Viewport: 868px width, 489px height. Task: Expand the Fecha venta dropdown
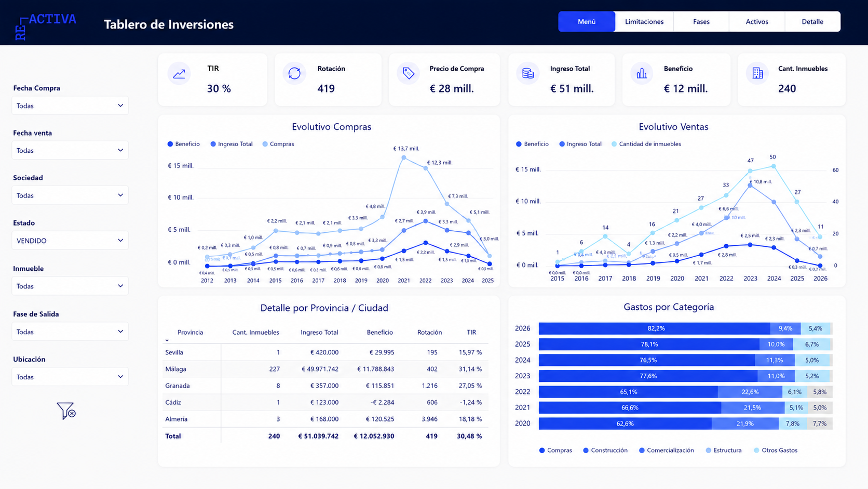coord(70,150)
